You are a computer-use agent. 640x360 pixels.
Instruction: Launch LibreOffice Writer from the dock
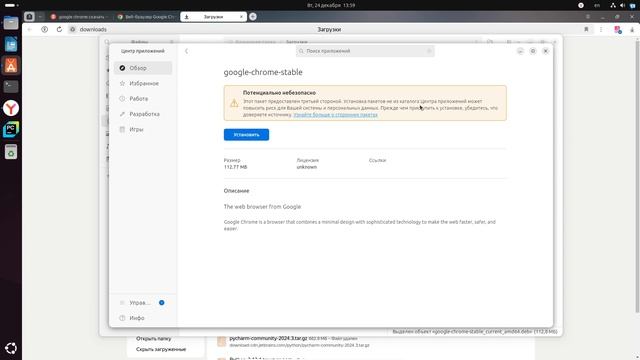(x=11, y=44)
